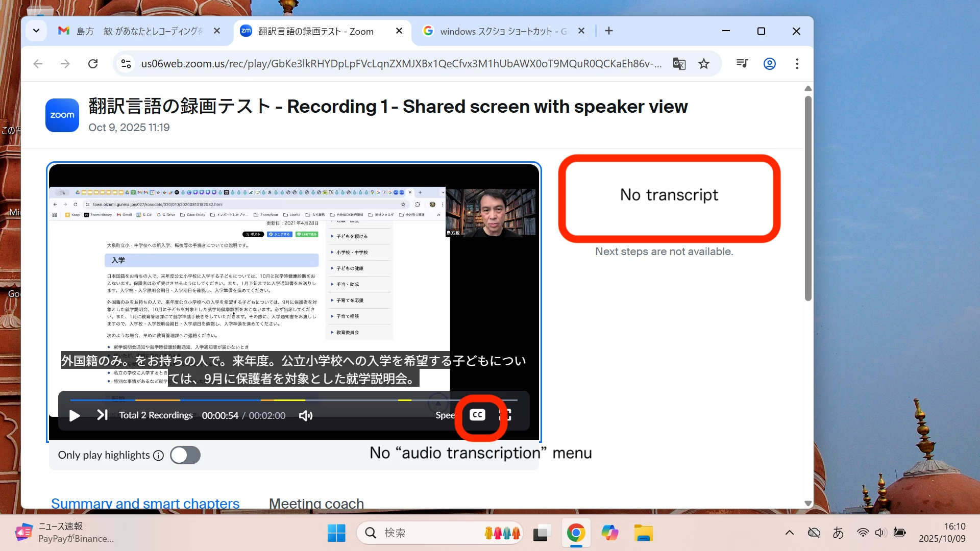Open Chrome profile icon

click(x=770, y=64)
